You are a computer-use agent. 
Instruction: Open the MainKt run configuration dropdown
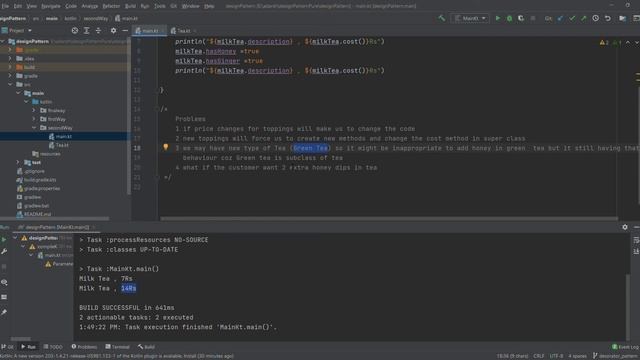point(470,18)
